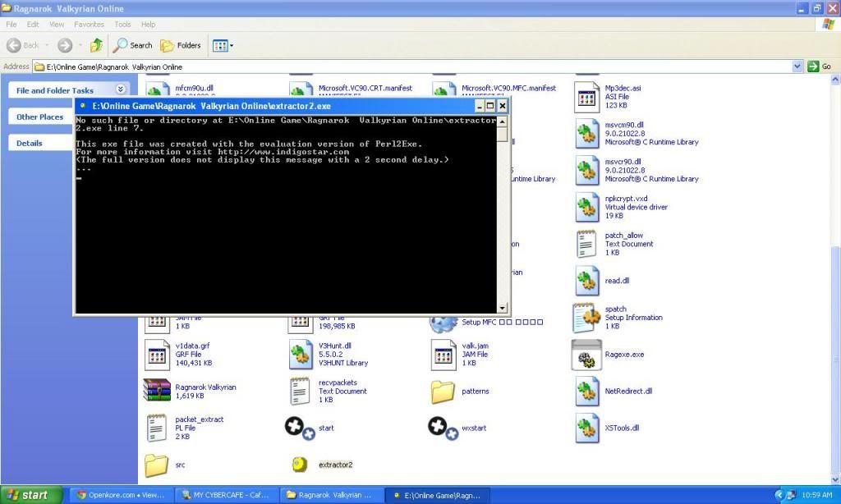Viewport: 841px width, 504px height.
Task: Select the valk.jam file icon
Action: 443,355
